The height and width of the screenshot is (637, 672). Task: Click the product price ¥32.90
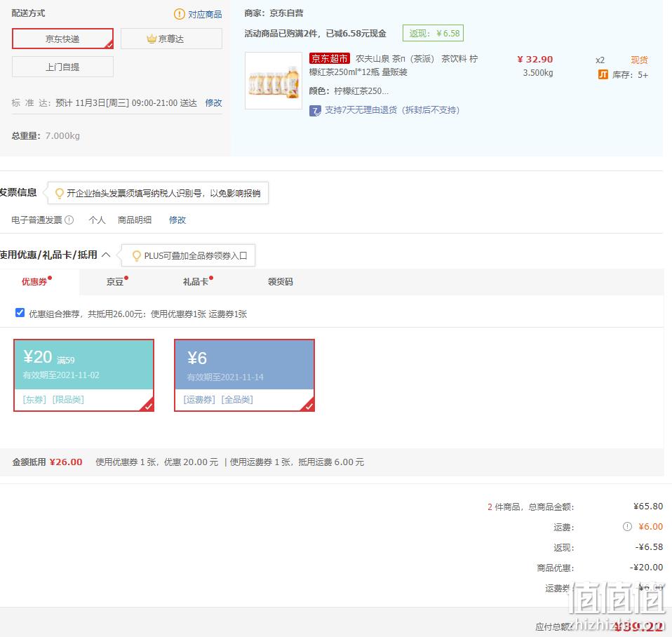[535, 59]
